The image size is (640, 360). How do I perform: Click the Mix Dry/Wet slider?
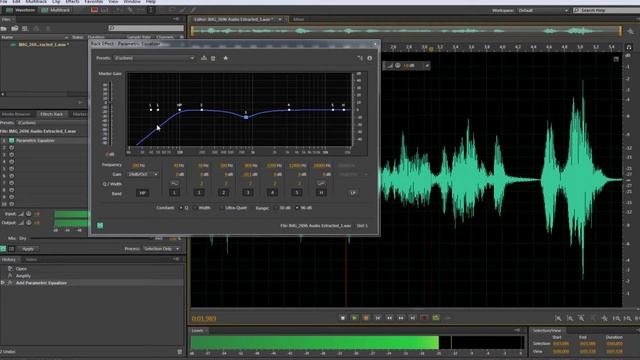pos(92,238)
